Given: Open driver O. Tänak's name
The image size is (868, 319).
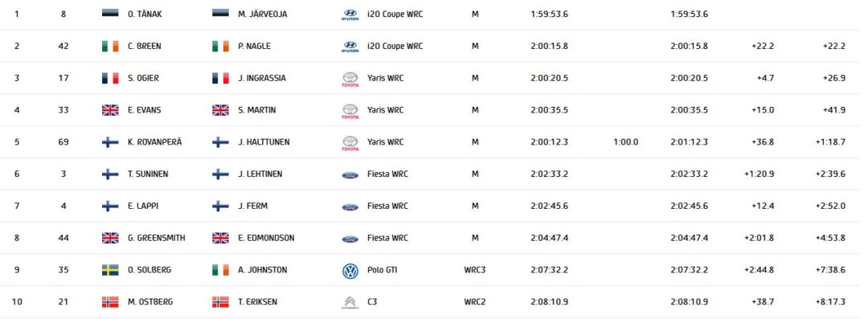Looking at the screenshot, I should 143,14.
